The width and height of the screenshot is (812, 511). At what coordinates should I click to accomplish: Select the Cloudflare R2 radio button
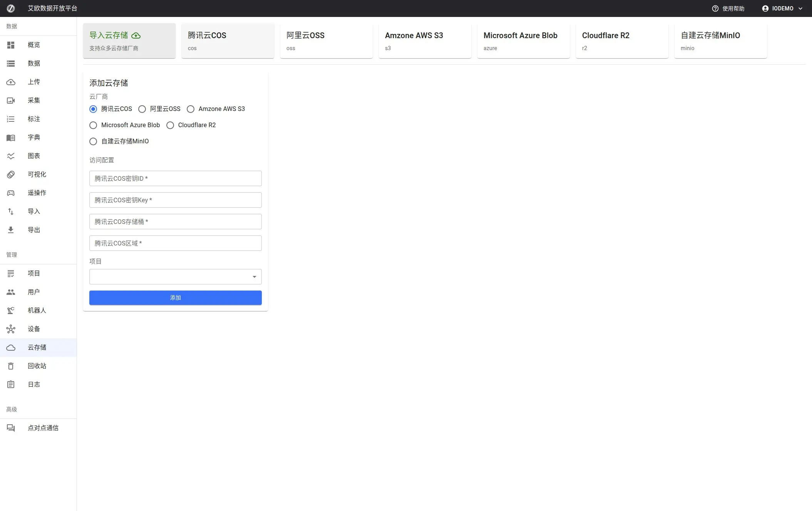[170, 125]
